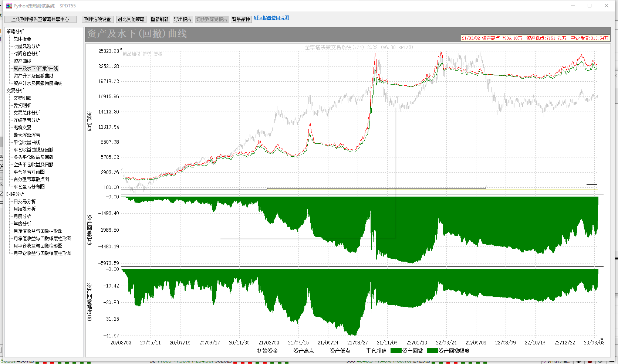618x364 pixels.
Task: Collapse the 时段分析 tree node
Action: tap(15, 194)
